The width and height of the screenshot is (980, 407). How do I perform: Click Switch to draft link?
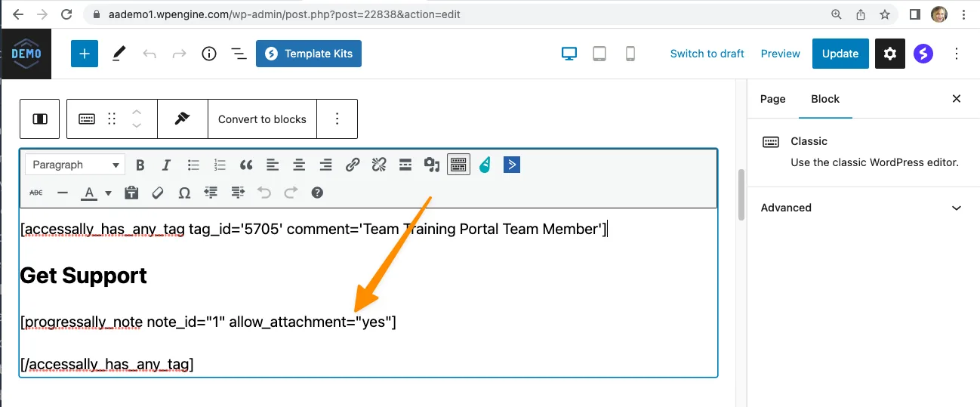tap(707, 54)
